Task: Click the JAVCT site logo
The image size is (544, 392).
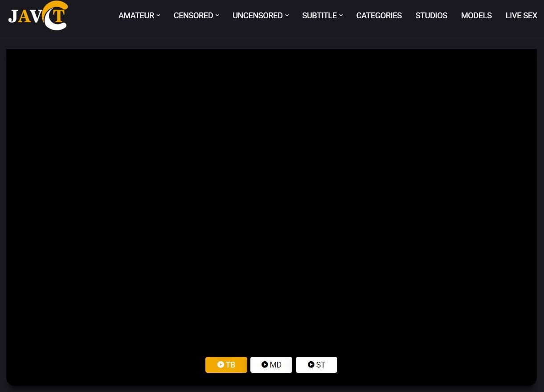Action: (38, 16)
